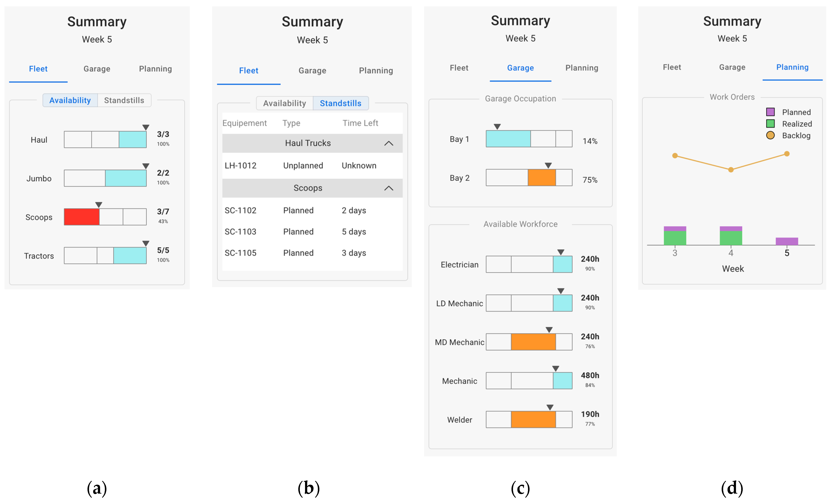Screen dimensions: 830x504
Task: Switch to Availability toggle in Standstills panel
Action: click(284, 103)
